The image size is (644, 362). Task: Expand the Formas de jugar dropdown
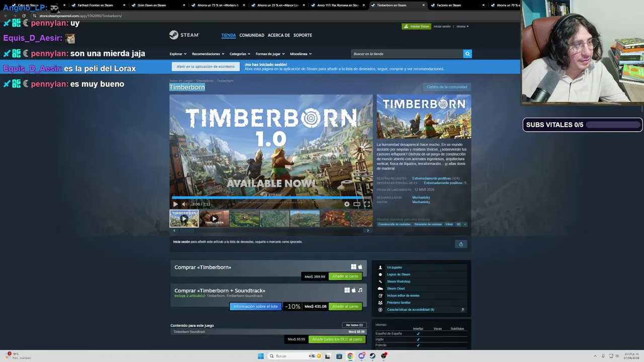tap(270, 54)
